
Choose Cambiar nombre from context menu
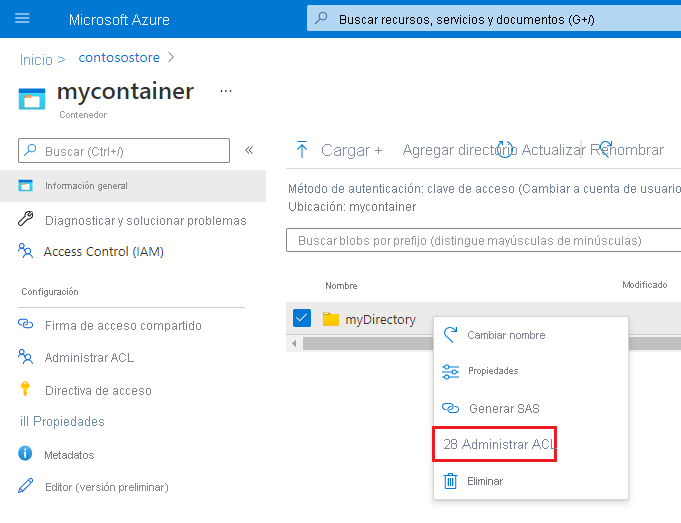point(506,335)
